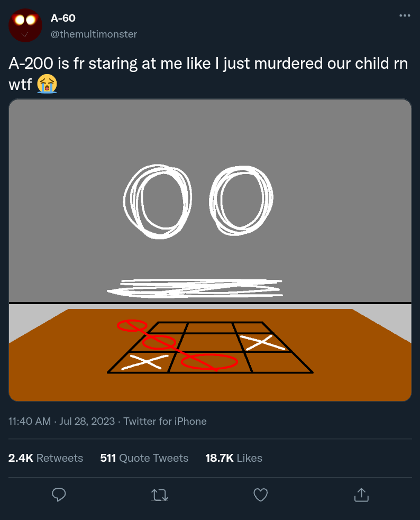420x520 pixels.
Task: Open A-60's profile via avatar
Action: (x=25, y=25)
